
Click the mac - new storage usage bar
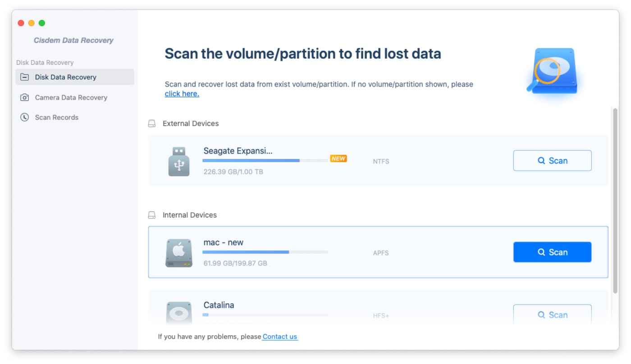265,252
